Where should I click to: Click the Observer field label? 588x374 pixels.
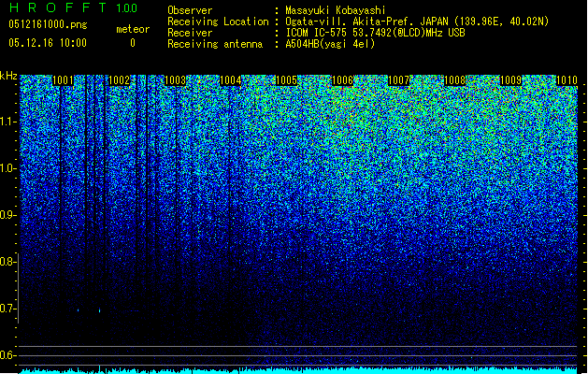190,10
